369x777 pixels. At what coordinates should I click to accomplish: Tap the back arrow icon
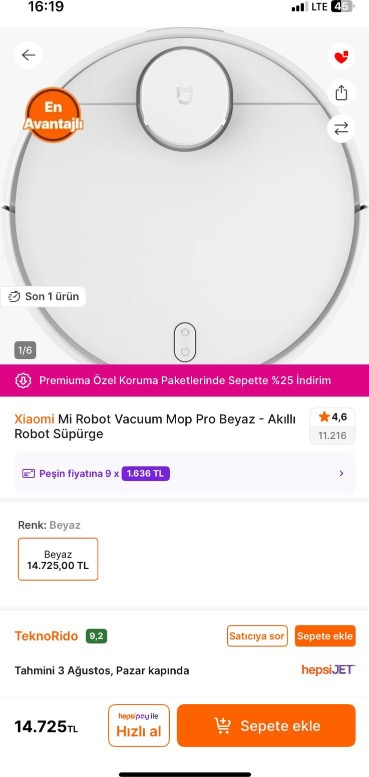pos(28,55)
